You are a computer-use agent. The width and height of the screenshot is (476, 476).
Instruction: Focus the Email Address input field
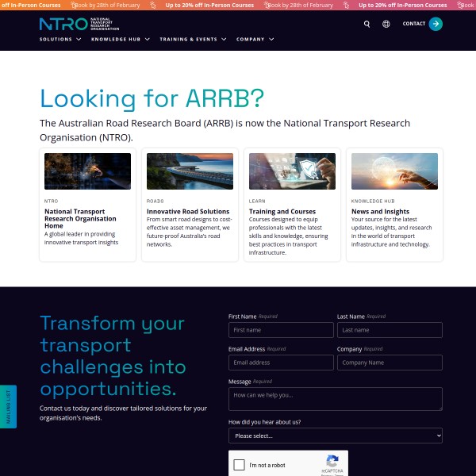tap(281, 363)
